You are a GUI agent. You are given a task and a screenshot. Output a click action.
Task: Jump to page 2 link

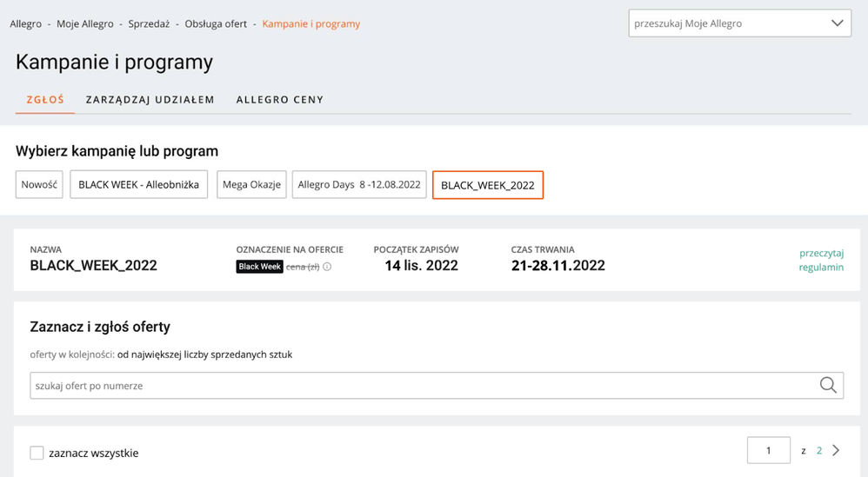pos(819,451)
